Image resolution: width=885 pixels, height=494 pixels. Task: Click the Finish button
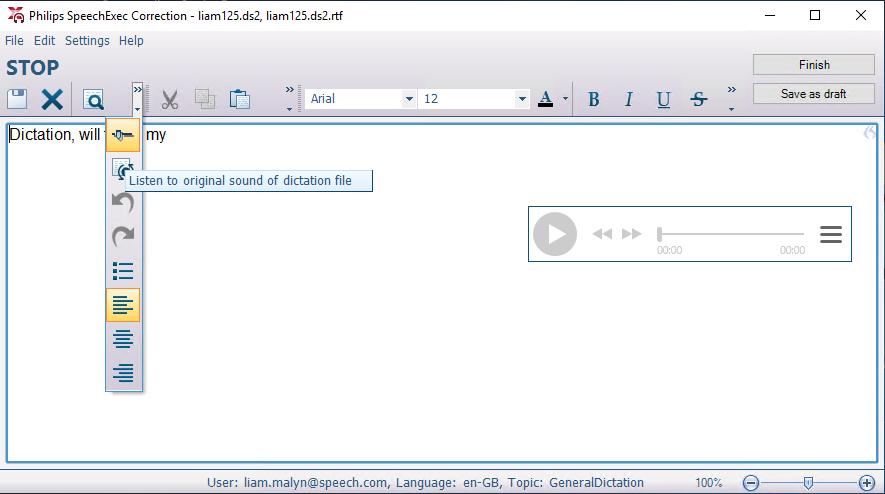coord(814,65)
